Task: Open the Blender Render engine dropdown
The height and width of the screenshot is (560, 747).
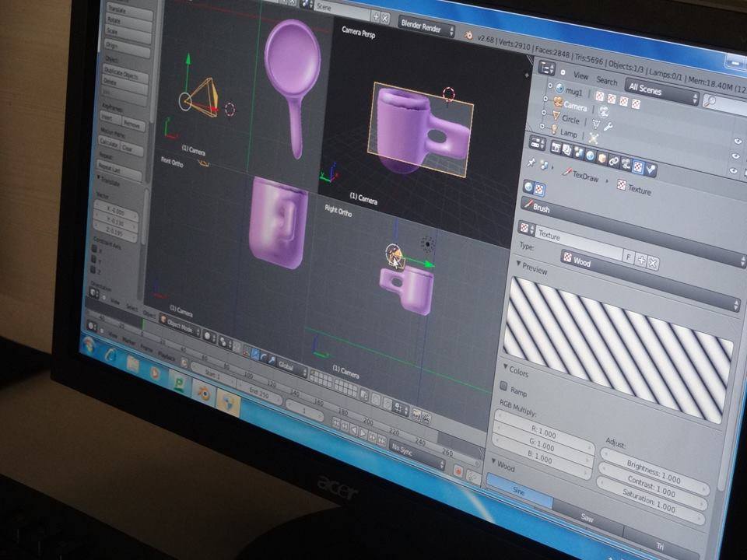Action: pyautogui.click(x=426, y=27)
